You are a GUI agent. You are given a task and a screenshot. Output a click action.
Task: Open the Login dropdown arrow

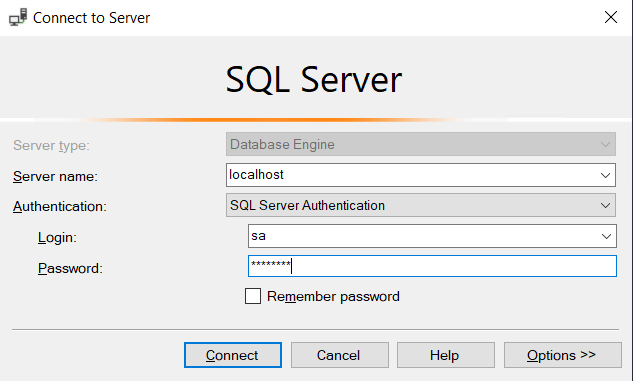[606, 236]
